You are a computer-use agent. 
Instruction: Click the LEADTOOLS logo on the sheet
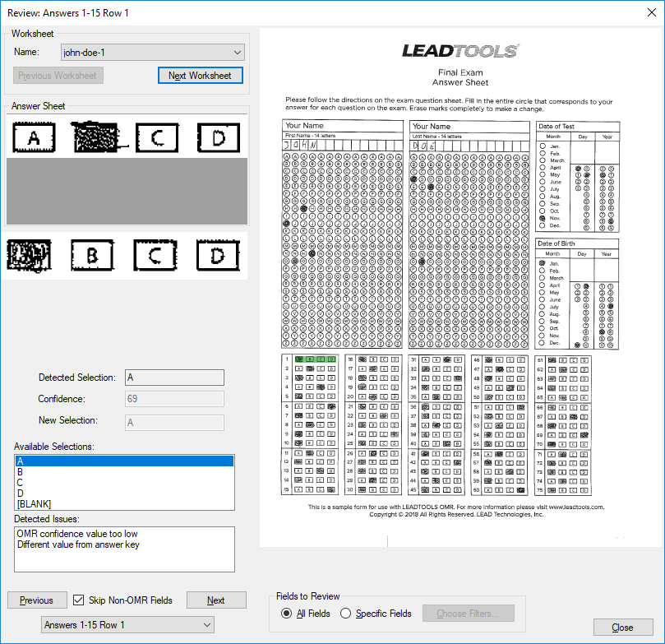(x=460, y=51)
